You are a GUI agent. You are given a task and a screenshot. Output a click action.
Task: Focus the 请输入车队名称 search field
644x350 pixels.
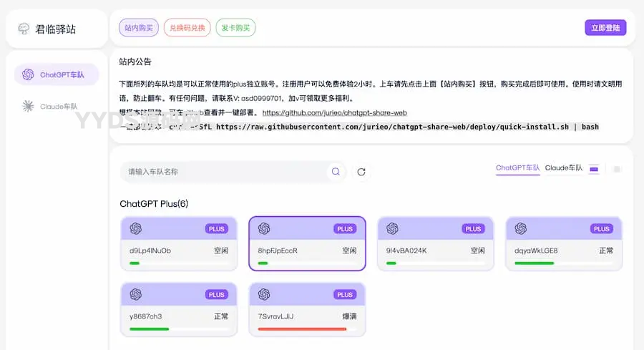tap(222, 172)
